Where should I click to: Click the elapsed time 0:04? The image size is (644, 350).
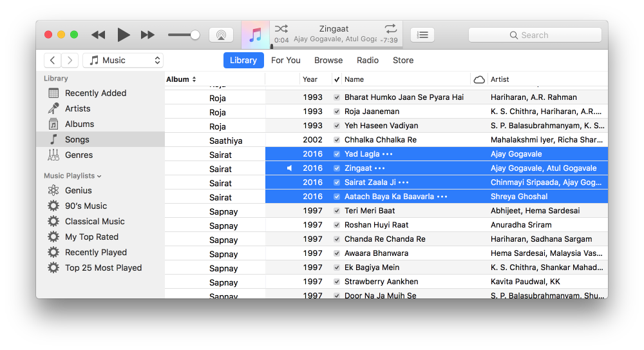[x=281, y=41]
